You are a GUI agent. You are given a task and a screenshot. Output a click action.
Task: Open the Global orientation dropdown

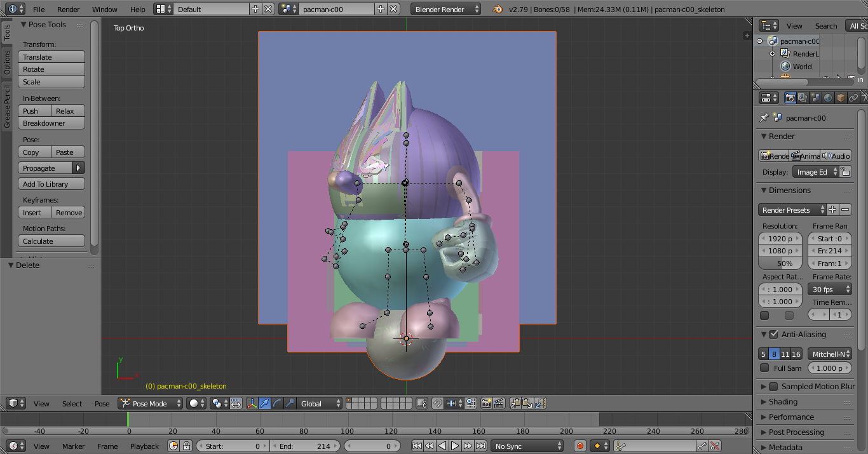click(320, 403)
